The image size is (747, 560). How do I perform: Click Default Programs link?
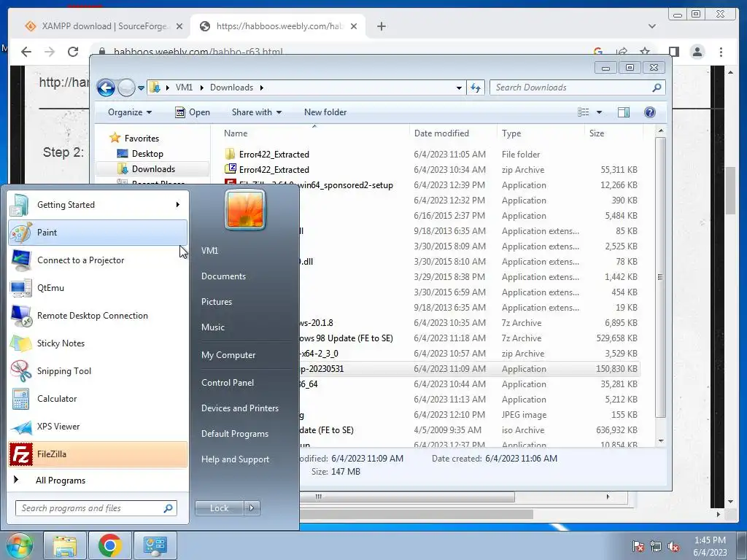pyautogui.click(x=234, y=434)
